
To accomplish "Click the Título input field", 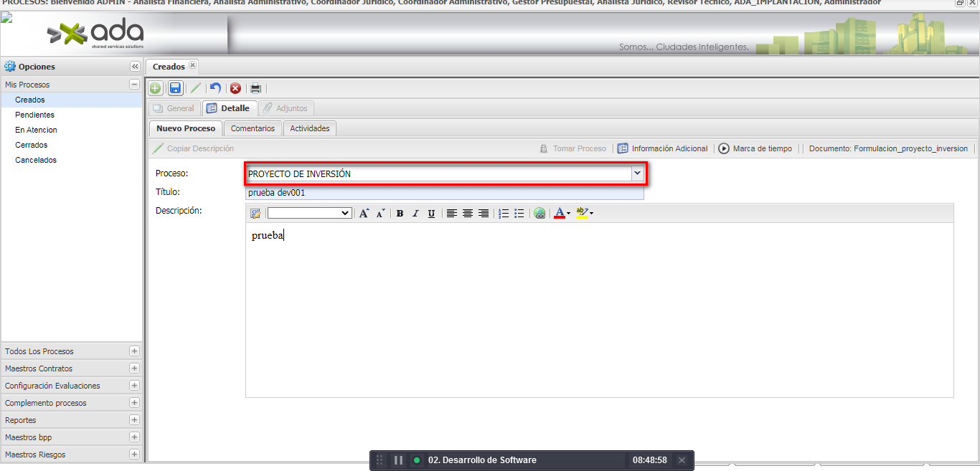I will click(444, 192).
